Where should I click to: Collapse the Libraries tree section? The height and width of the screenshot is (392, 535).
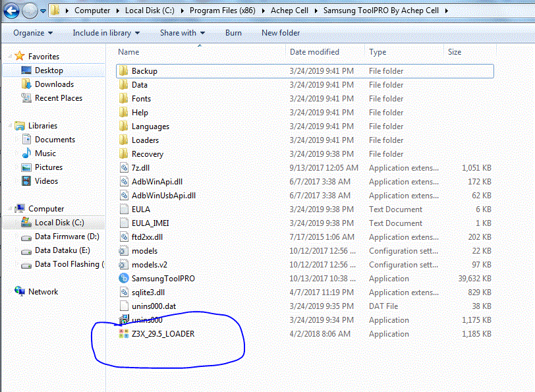[x=10, y=126]
